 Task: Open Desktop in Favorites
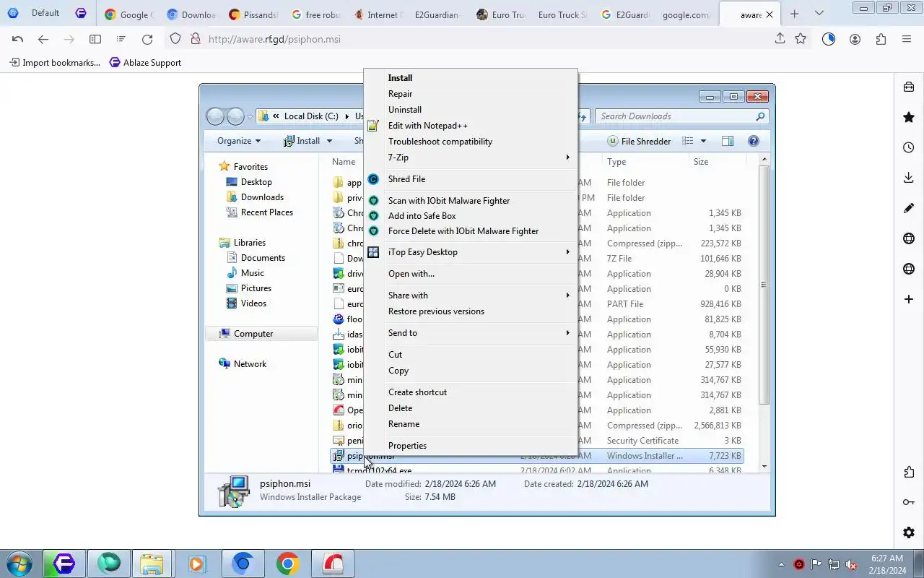256,182
